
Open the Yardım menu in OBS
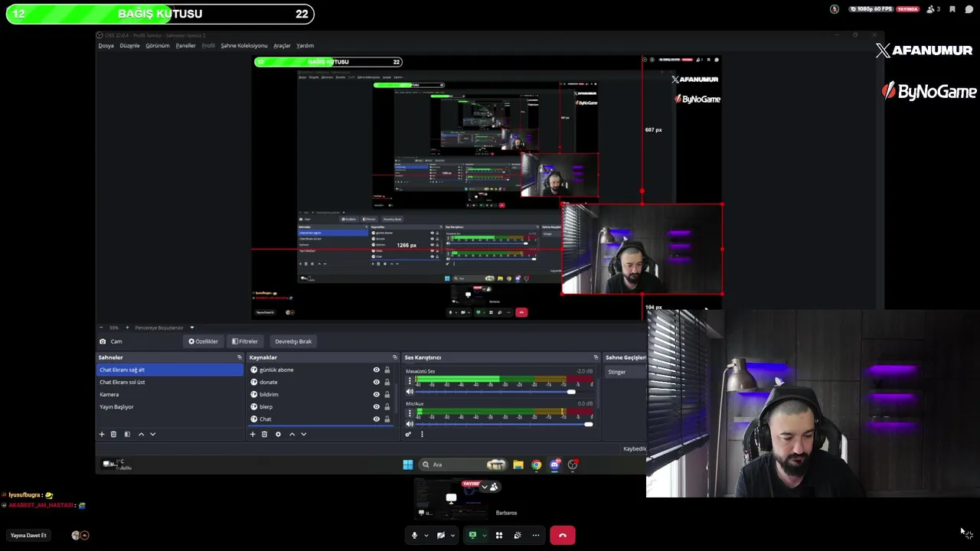(x=305, y=45)
